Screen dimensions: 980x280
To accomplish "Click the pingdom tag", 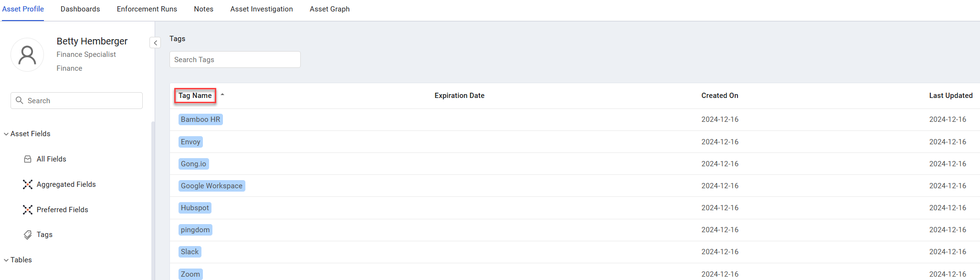I will point(195,230).
